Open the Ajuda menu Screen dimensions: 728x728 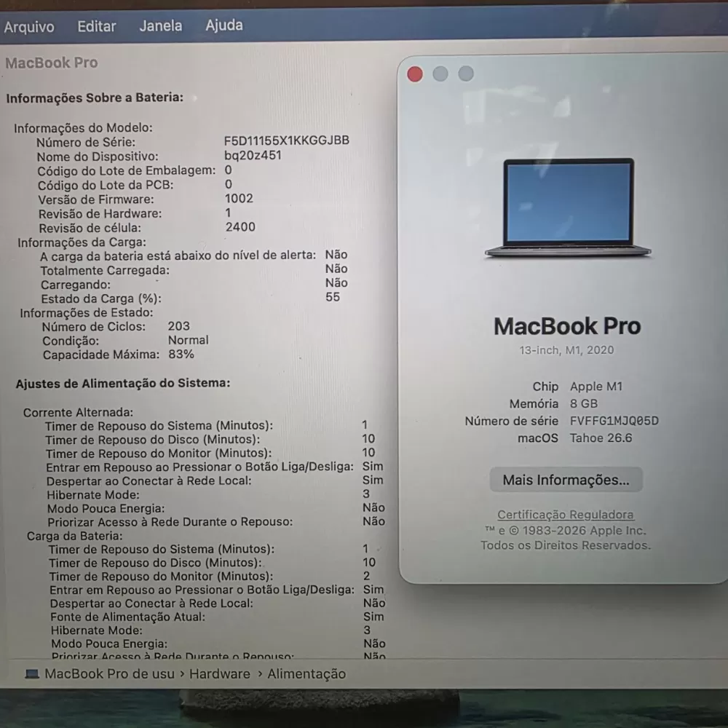(x=224, y=25)
